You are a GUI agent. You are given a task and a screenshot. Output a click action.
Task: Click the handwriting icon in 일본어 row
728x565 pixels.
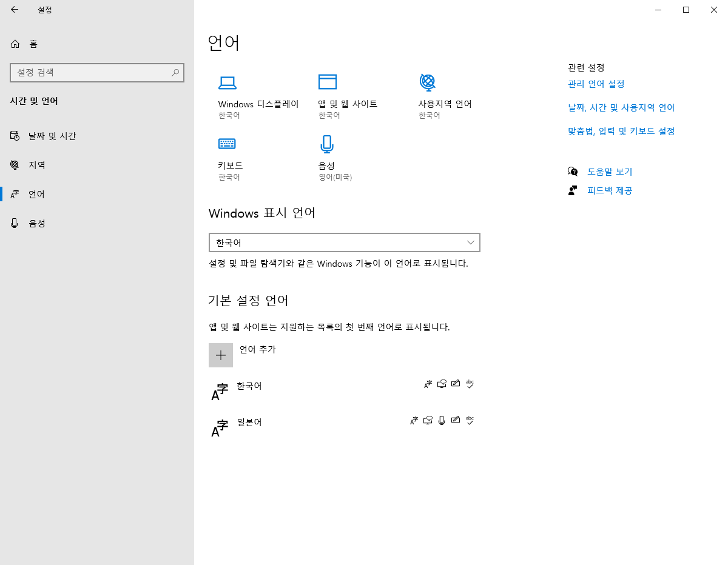coord(456,420)
